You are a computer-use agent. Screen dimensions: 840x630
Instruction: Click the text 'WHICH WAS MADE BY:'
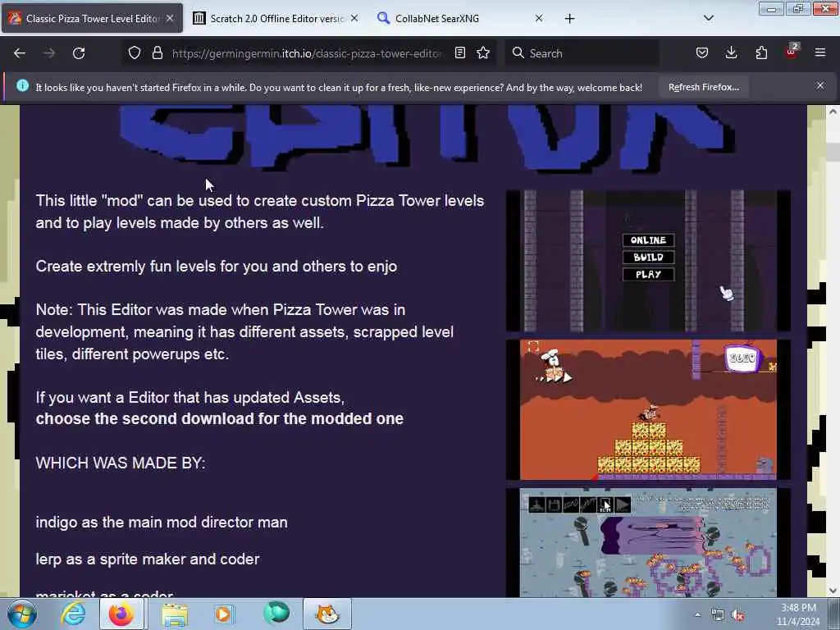121,463
